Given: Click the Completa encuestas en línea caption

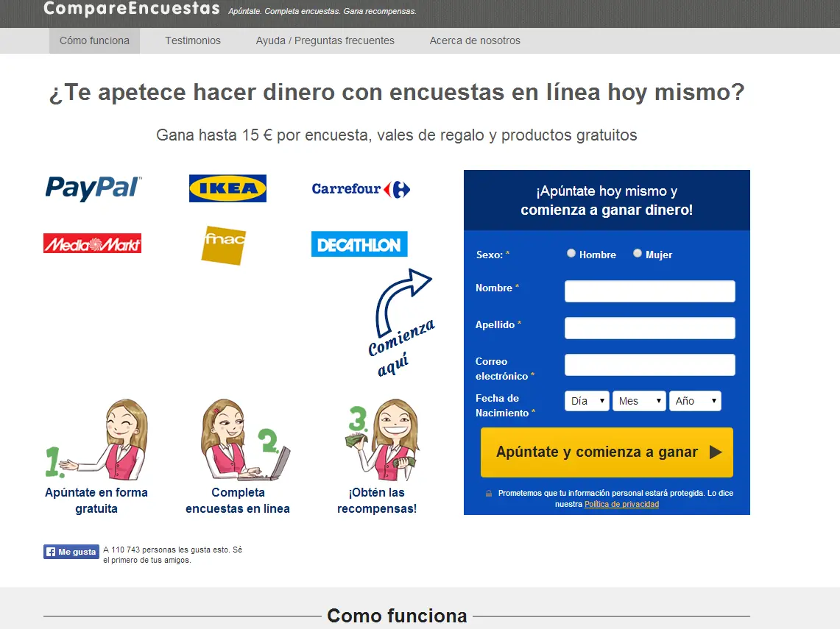Looking at the screenshot, I should pyautogui.click(x=238, y=500).
